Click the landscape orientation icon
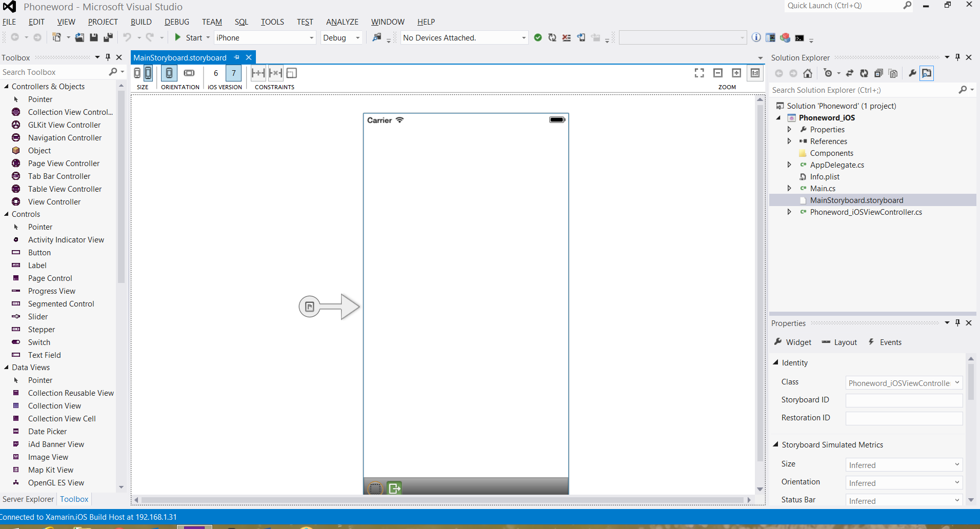The height and width of the screenshot is (529, 980). coord(189,73)
